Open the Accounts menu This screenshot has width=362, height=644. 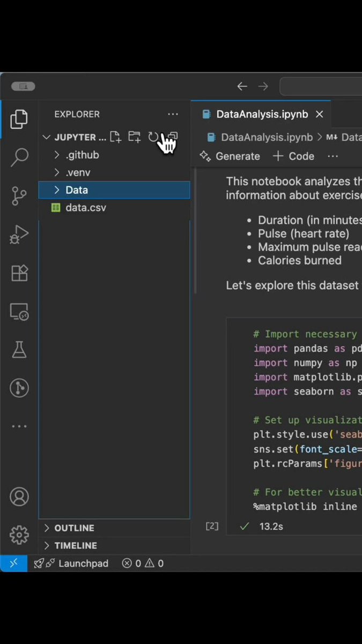(19, 496)
